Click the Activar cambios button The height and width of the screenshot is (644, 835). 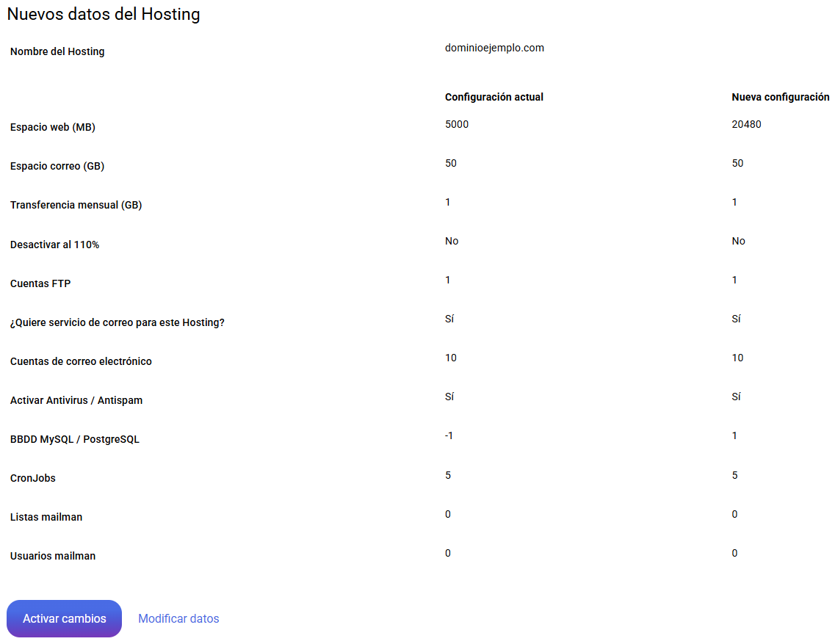click(64, 618)
